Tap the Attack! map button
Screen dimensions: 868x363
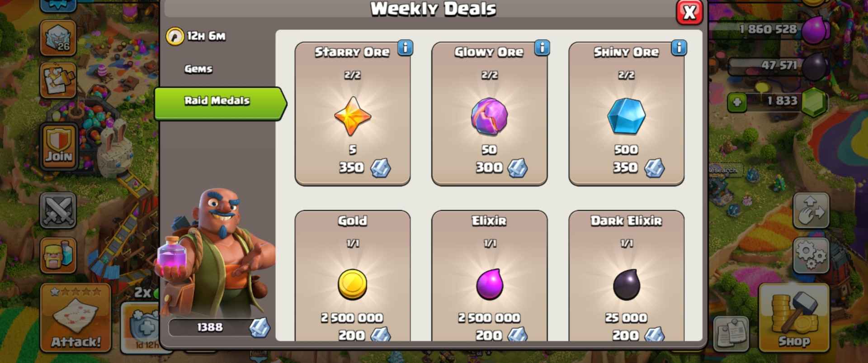[75, 318]
